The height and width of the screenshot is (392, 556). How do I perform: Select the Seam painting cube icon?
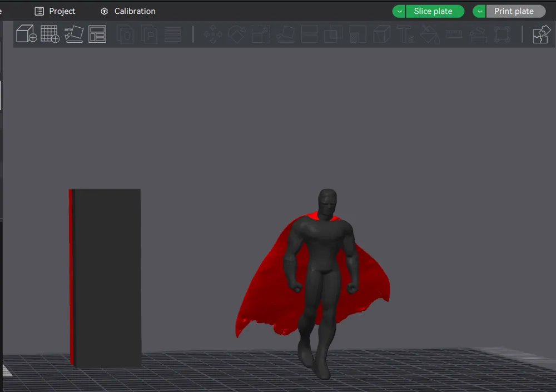(381, 34)
